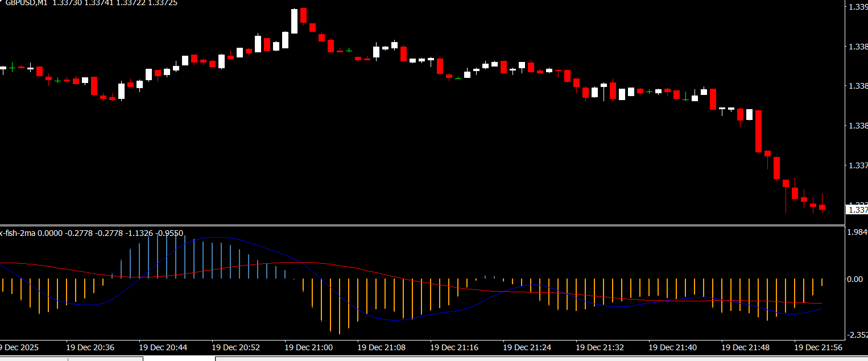Select the active white chart tab at bottom

(179, 359)
